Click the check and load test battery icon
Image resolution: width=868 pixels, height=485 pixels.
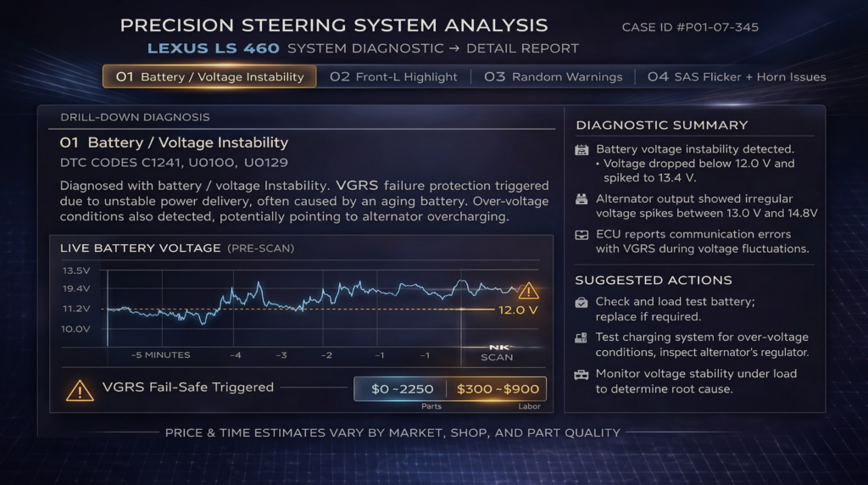[x=582, y=302]
